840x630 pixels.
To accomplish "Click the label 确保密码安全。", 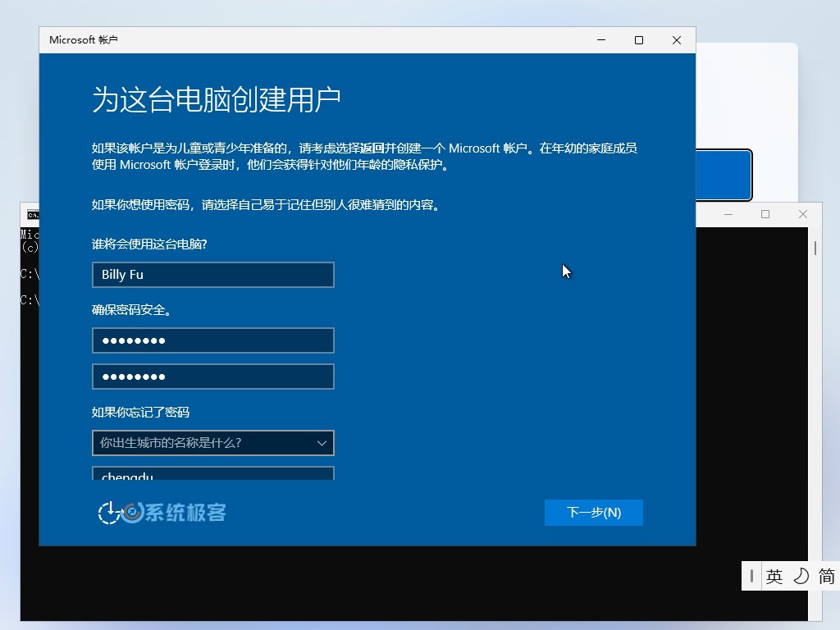I will (131, 309).
